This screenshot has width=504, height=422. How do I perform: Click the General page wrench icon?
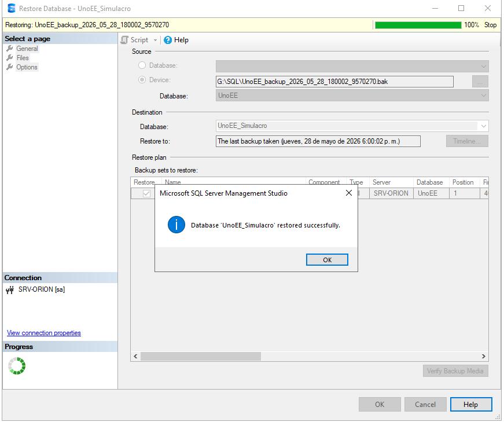pos(10,49)
